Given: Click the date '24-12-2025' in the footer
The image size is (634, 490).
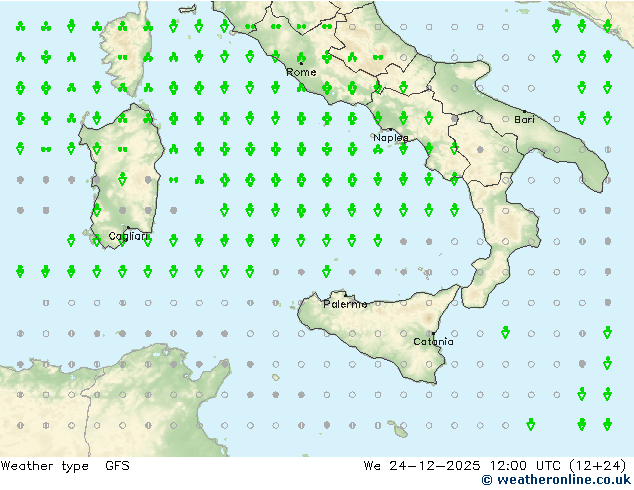Looking at the screenshot, I should [435, 466].
